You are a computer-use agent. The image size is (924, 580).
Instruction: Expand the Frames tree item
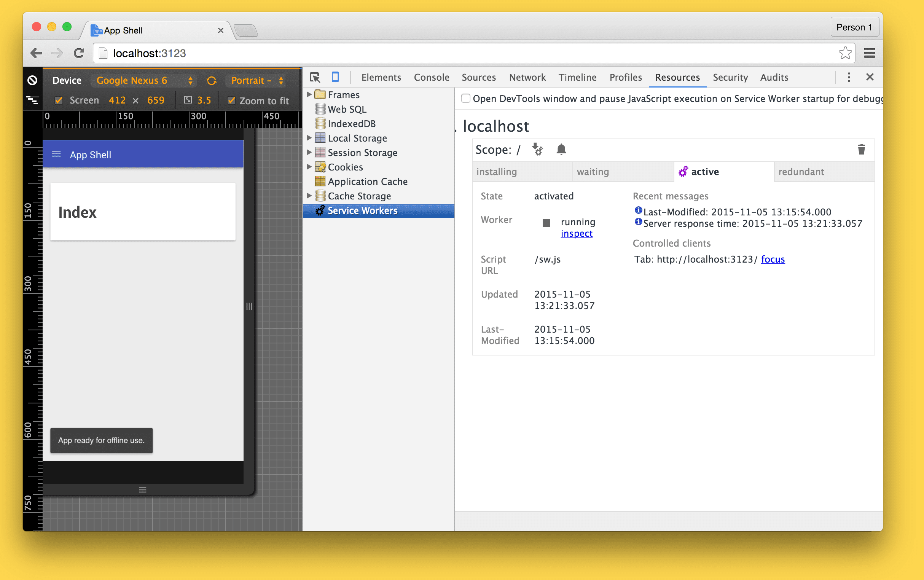tap(309, 94)
